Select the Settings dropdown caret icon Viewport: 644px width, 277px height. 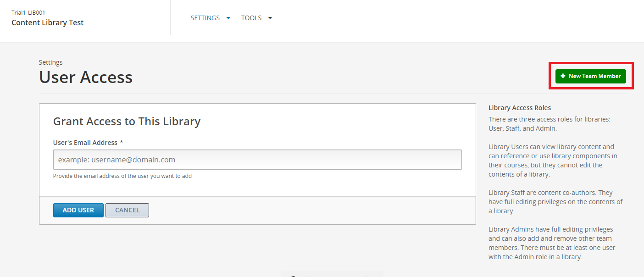[x=228, y=18]
